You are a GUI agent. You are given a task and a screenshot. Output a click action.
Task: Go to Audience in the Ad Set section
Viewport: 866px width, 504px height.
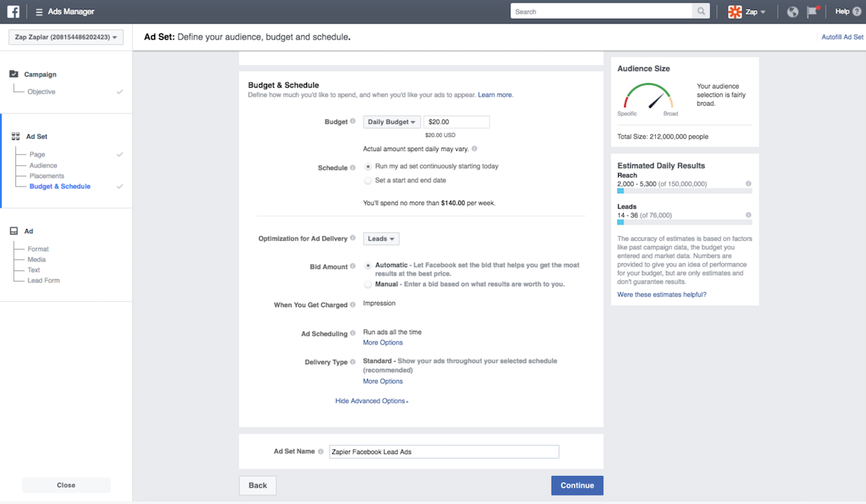click(43, 165)
